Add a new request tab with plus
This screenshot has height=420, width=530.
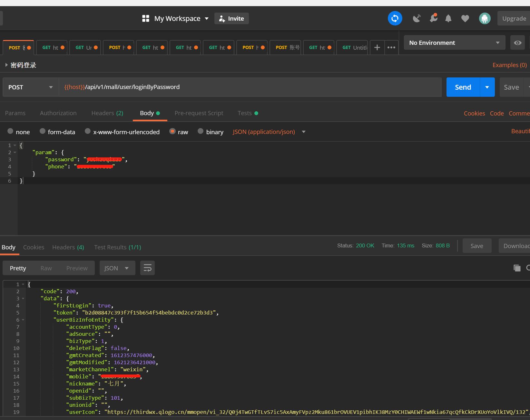coord(377,47)
